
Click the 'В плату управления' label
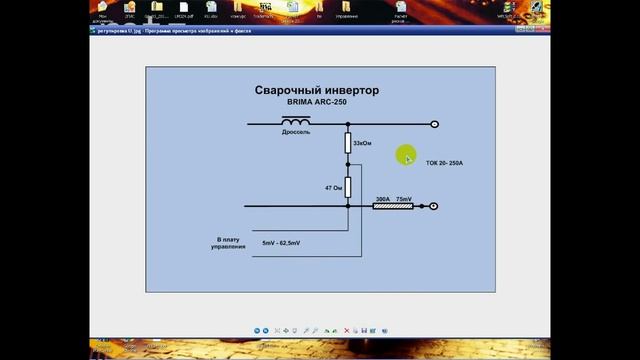pyautogui.click(x=228, y=243)
